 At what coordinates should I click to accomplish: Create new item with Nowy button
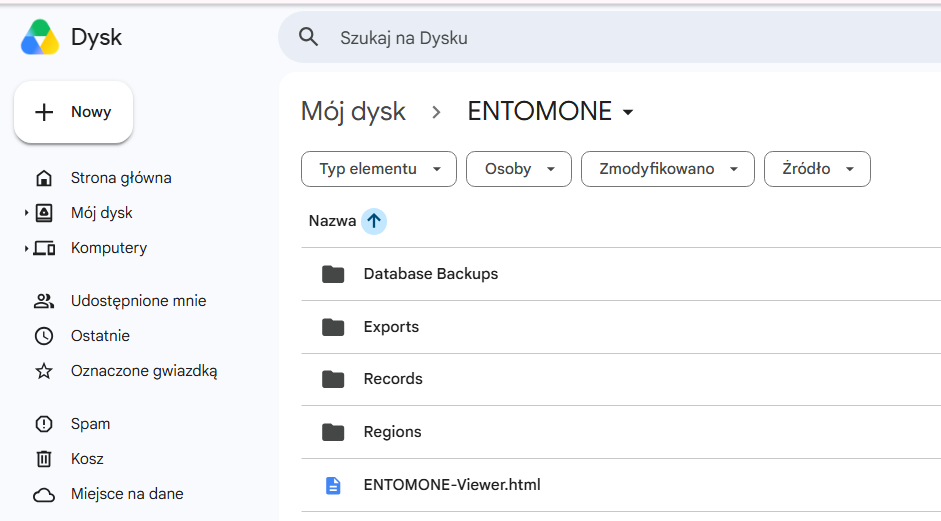(x=73, y=112)
